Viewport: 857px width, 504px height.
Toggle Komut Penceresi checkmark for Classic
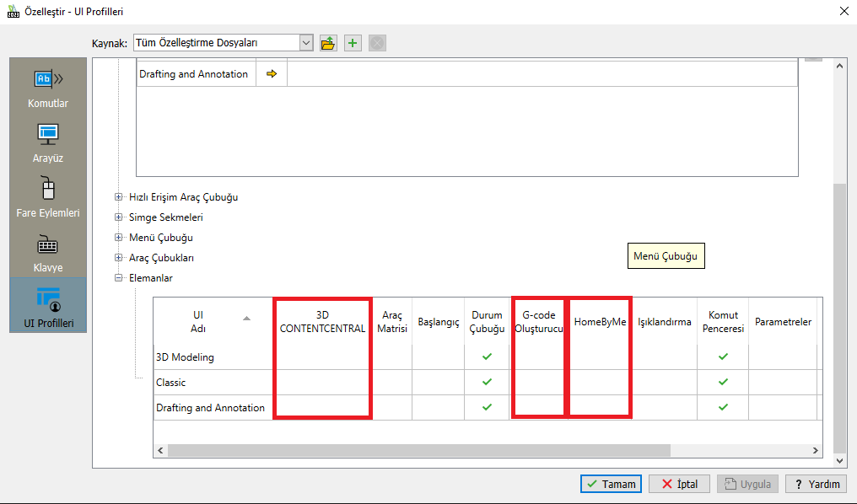(723, 383)
